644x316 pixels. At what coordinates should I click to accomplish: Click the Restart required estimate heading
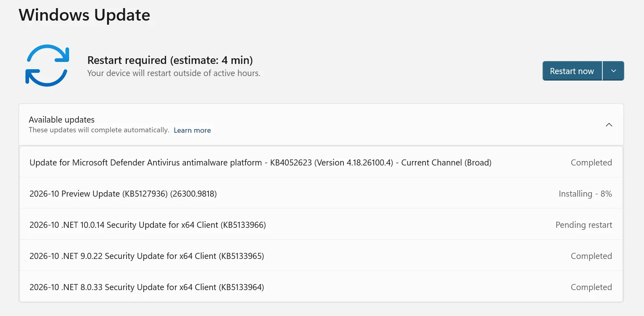[170, 60]
